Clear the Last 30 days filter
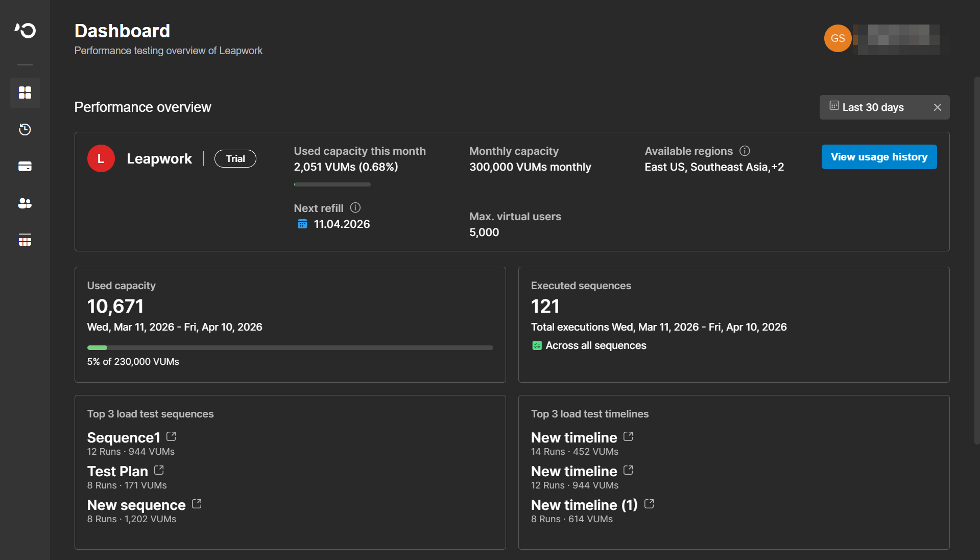980x560 pixels. [937, 107]
